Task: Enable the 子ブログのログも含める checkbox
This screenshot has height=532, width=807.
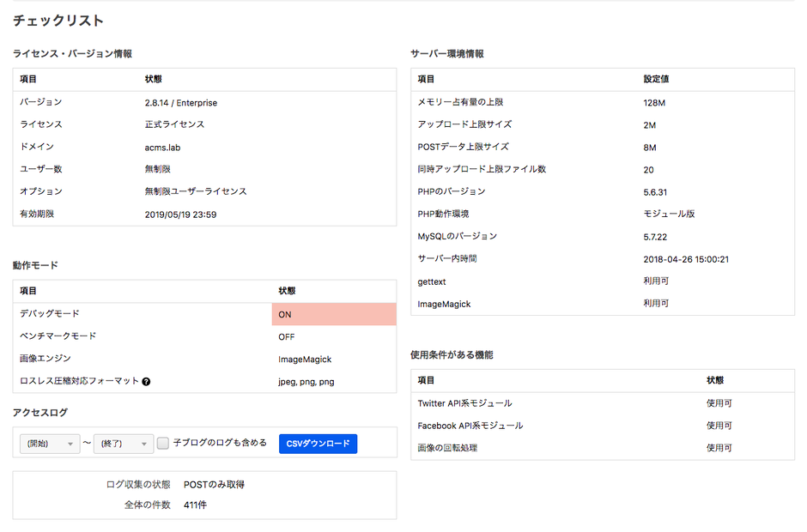Action: pos(163,444)
